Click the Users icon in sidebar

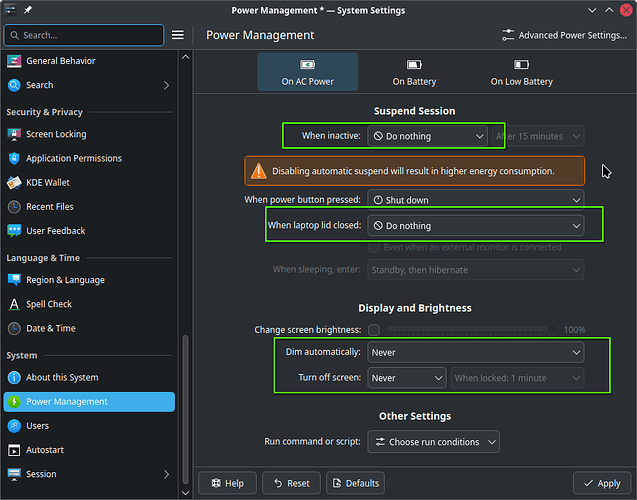[x=14, y=426]
